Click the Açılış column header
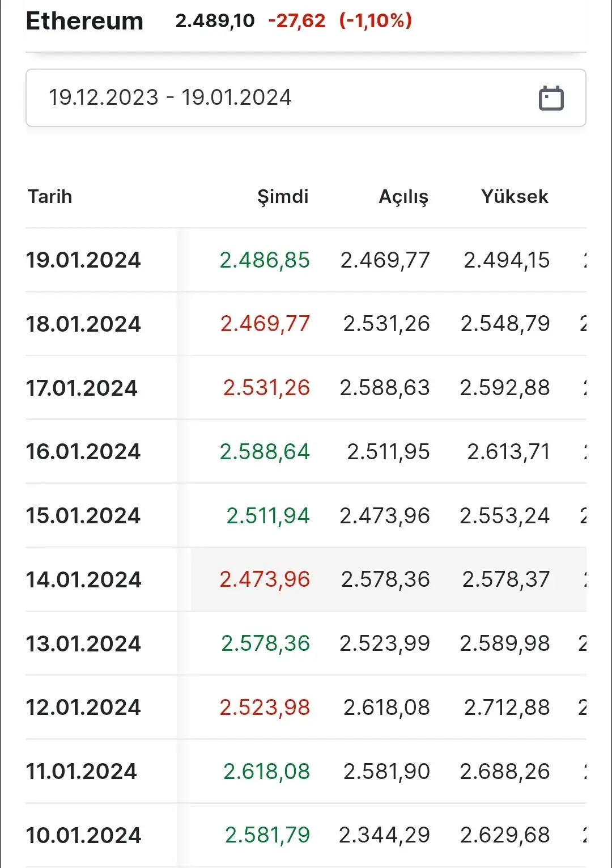Image resolution: width=612 pixels, height=868 pixels. [x=403, y=197]
